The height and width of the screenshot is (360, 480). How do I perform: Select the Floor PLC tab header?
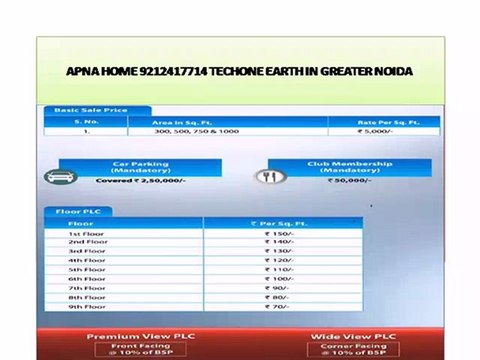[78, 212]
